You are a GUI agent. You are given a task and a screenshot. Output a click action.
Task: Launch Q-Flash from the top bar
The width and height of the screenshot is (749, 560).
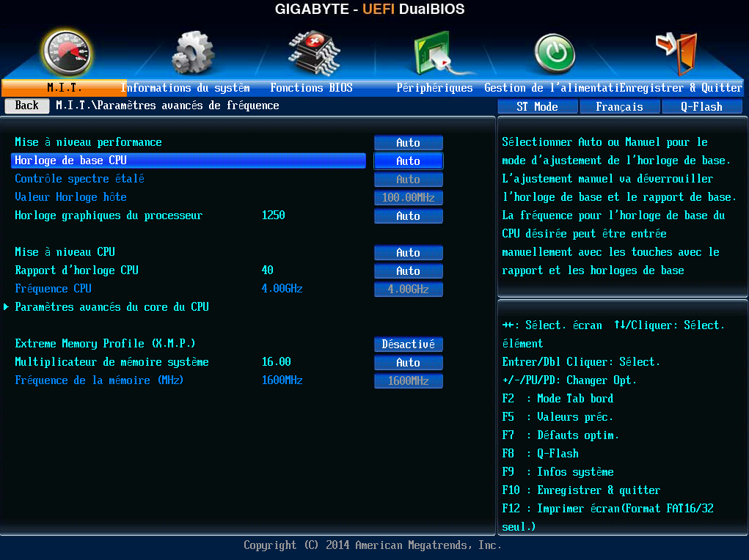point(702,106)
